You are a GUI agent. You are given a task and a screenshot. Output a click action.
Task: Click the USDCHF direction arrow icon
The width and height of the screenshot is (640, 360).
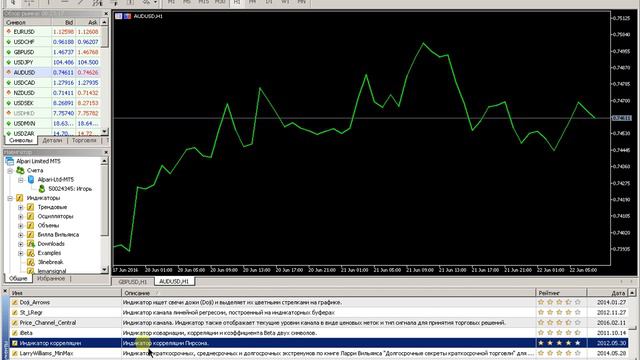9,42
